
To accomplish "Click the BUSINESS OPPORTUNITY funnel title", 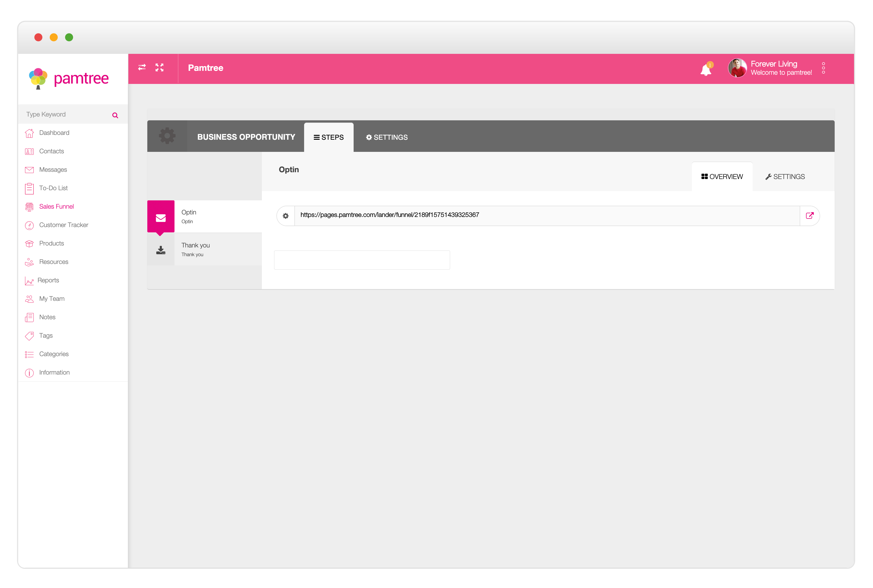I will [246, 137].
